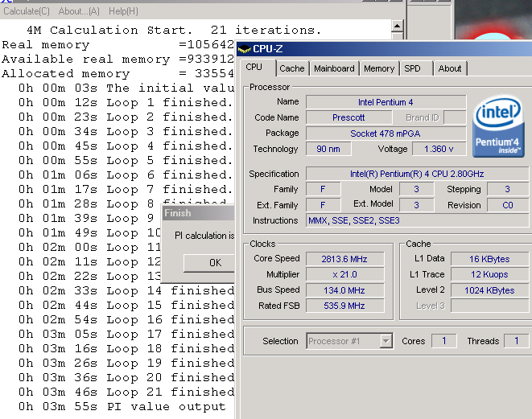Click the Stepping value field
The height and width of the screenshot is (419, 532).
508,189
